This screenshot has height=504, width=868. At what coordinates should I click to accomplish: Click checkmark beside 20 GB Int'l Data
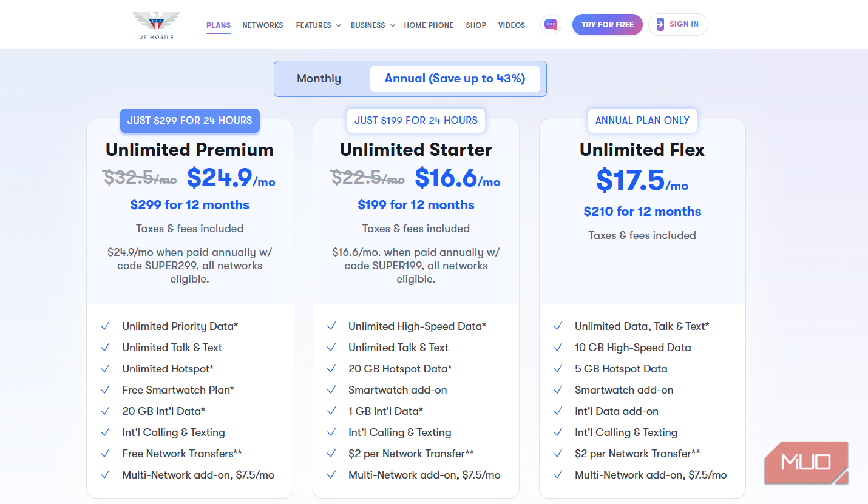click(x=105, y=411)
